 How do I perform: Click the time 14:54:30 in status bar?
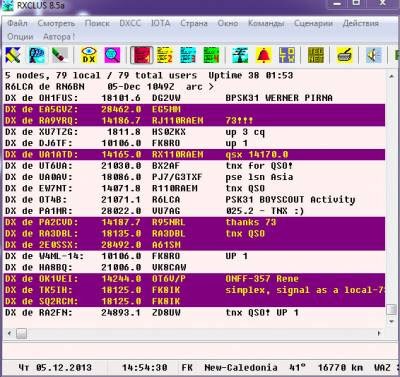tap(145, 368)
